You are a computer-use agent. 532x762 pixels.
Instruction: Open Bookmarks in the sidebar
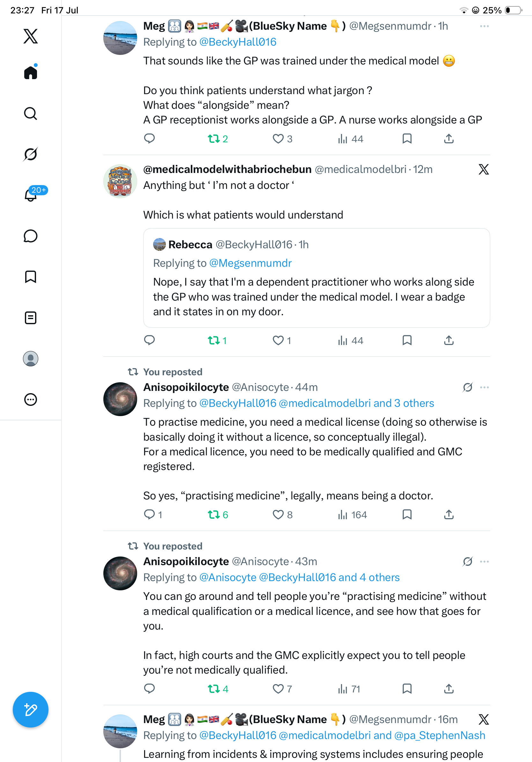(x=31, y=277)
